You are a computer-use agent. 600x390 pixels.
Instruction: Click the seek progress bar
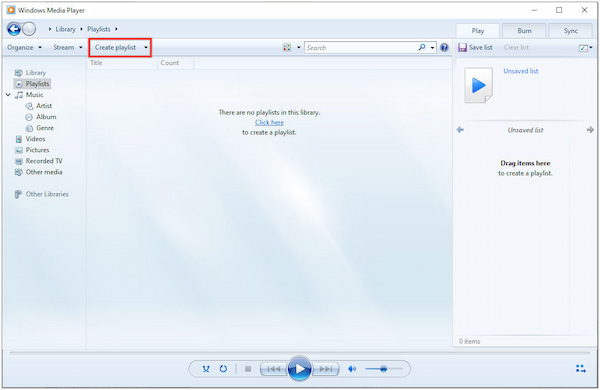click(x=300, y=352)
